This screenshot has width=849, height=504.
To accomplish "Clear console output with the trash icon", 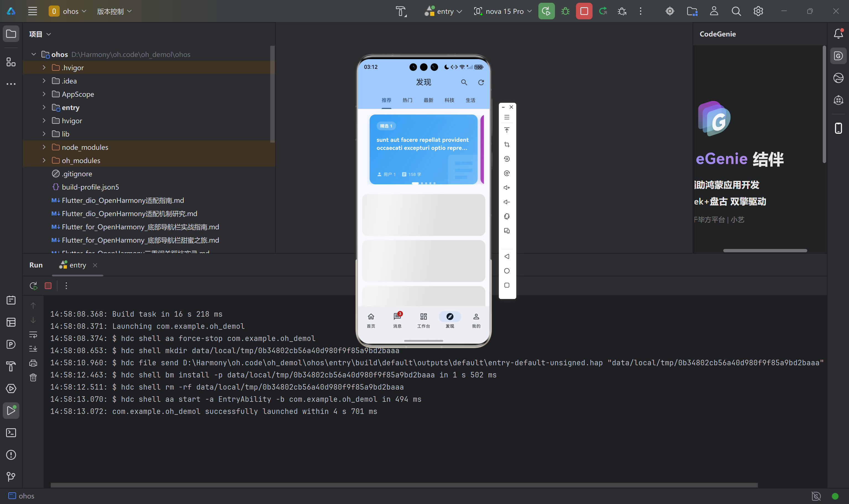I will pos(33,377).
